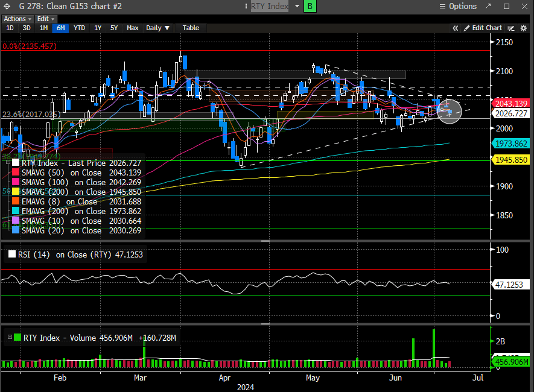Click the red SMAVG (50) color swatch
Viewport: 534px width, 392px height.
pyautogui.click(x=16, y=172)
